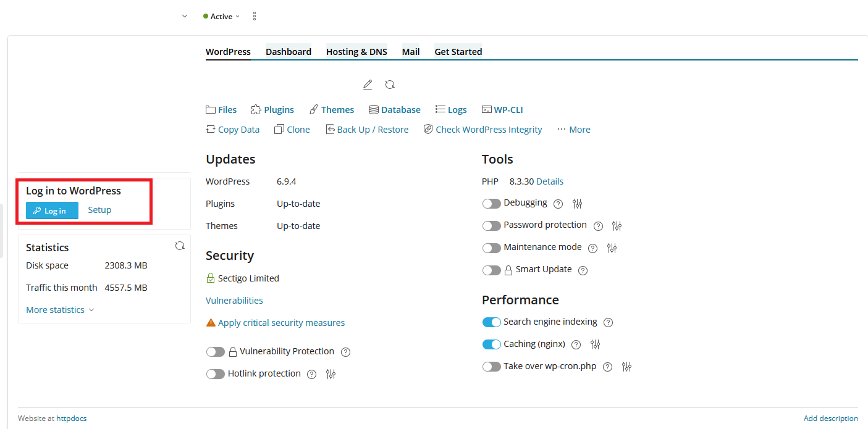This screenshot has width=868, height=429.
Task: Switch to the Hosting & DNS tab
Action: pyautogui.click(x=356, y=52)
